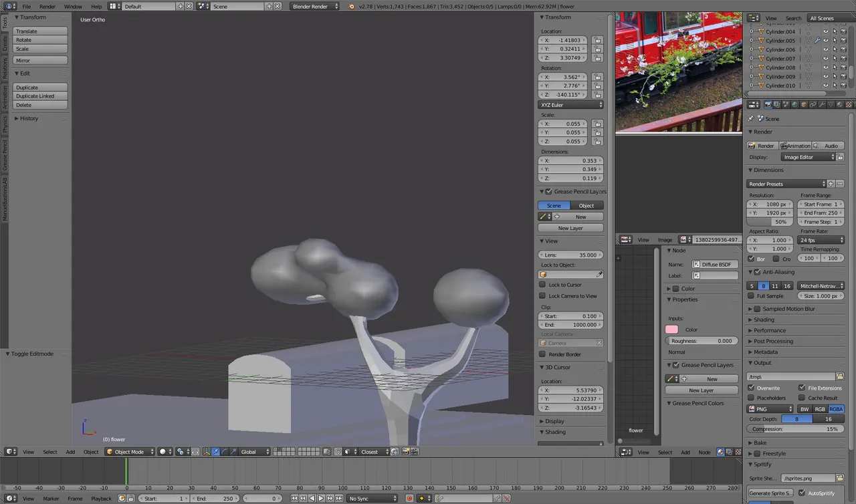Viewport: 856px width, 504px height.
Task: Open the World properties tab icon
Action: 795,104
